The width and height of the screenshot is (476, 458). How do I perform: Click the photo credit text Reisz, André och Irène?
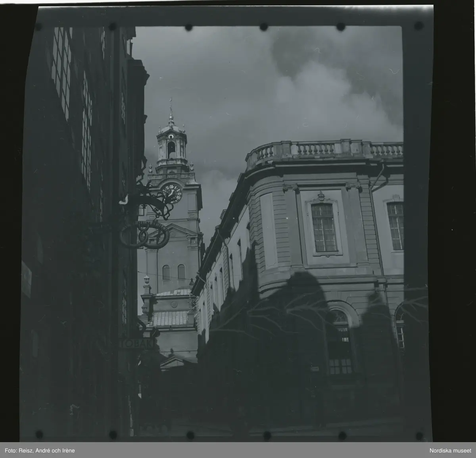pyautogui.click(x=39, y=450)
